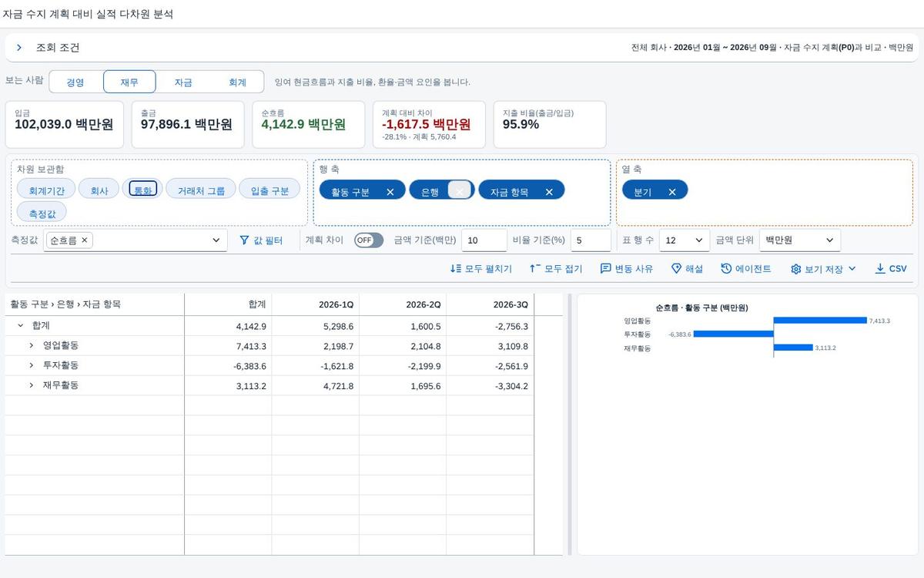Click the 값 필터 funnel icon

point(245,240)
